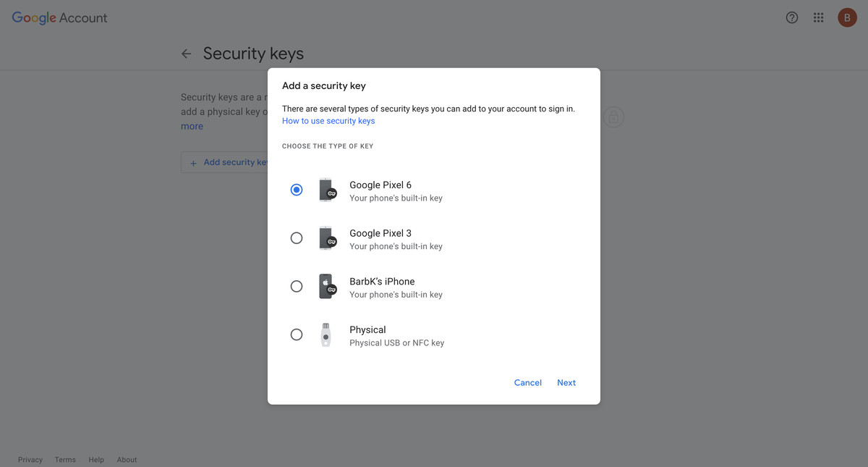Select the Google Pixel 3 radio button
The image size is (868, 467).
coord(296,237)
